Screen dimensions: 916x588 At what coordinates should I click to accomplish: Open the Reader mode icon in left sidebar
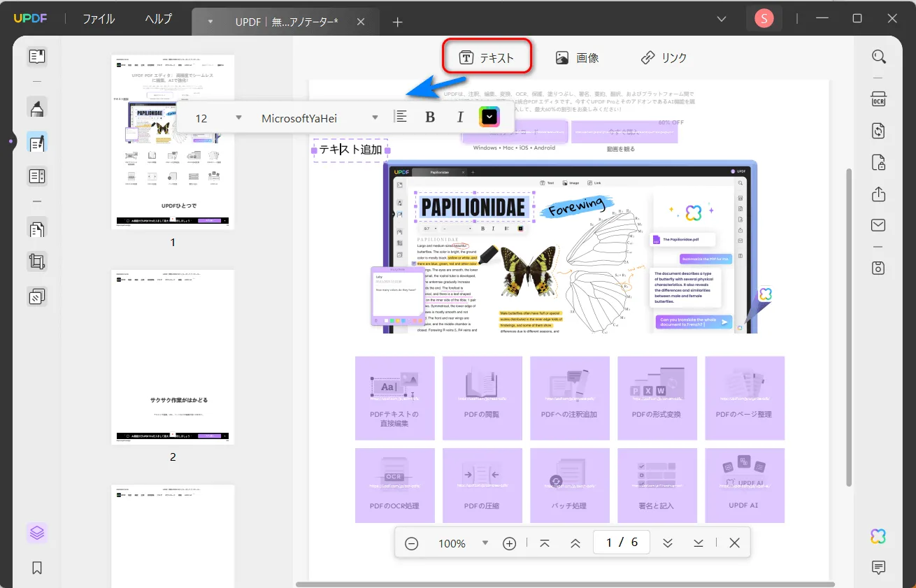(x=37, y=57)
